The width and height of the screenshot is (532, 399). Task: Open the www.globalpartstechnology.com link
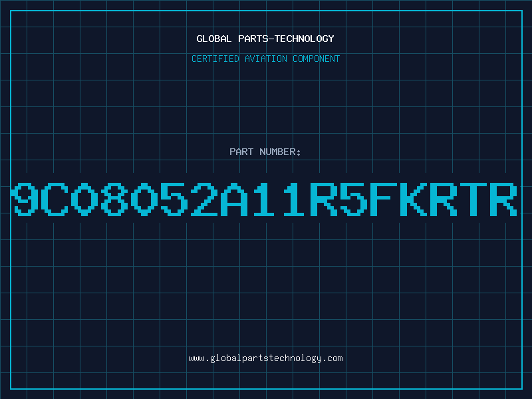click(265, 358)
